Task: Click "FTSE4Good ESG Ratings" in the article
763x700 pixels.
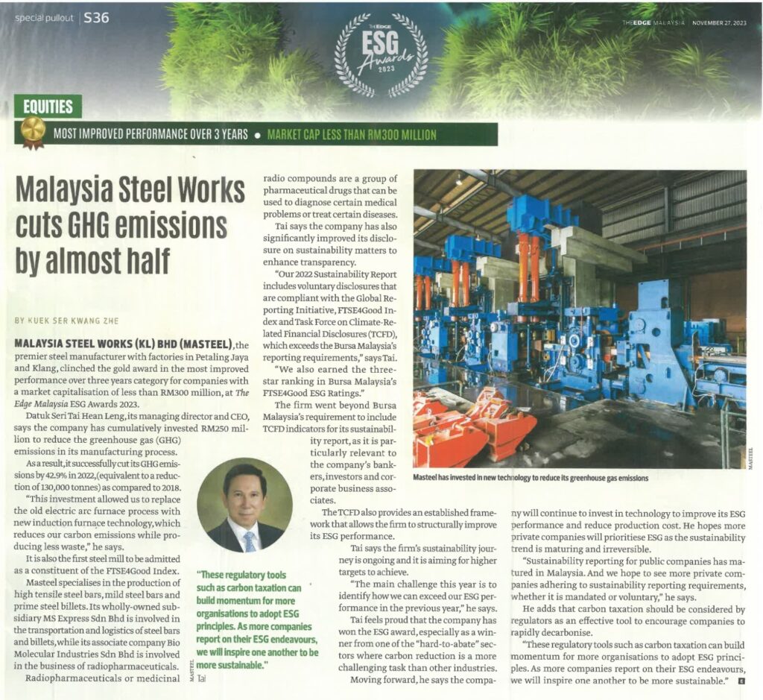Action: tap(311, 394)
